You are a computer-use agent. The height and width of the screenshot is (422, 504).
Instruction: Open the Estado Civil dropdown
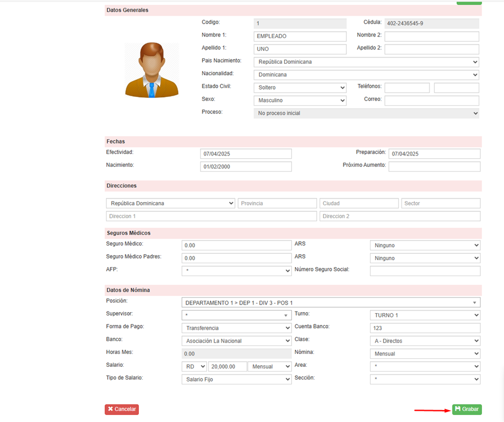(300, 88)
